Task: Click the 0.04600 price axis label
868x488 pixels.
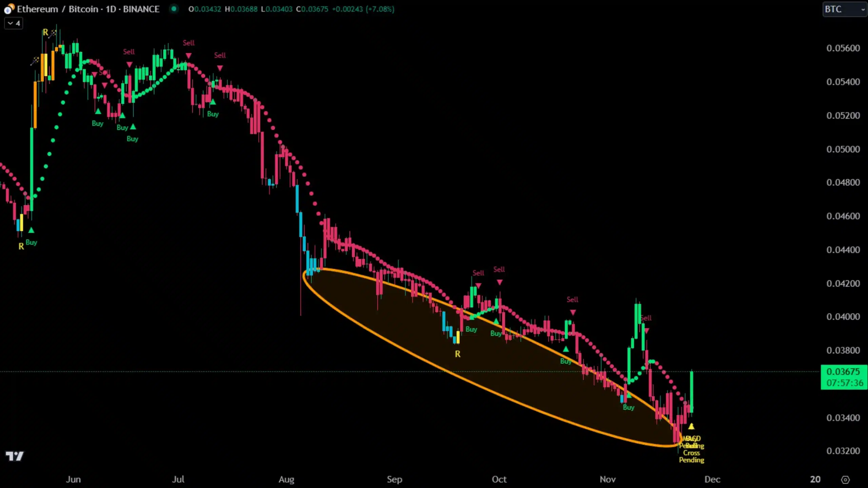Action: (x=843, y=216)
